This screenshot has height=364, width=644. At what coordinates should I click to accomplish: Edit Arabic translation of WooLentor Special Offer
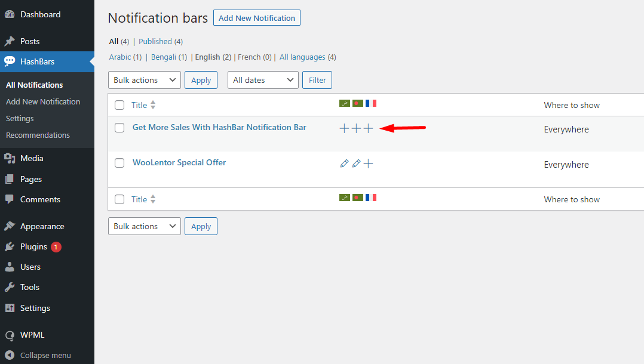(344, 164)
